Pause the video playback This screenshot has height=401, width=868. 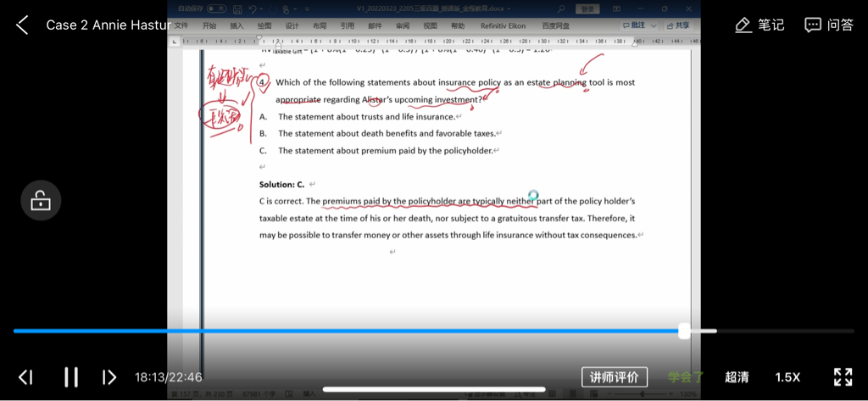coord(71,377)
